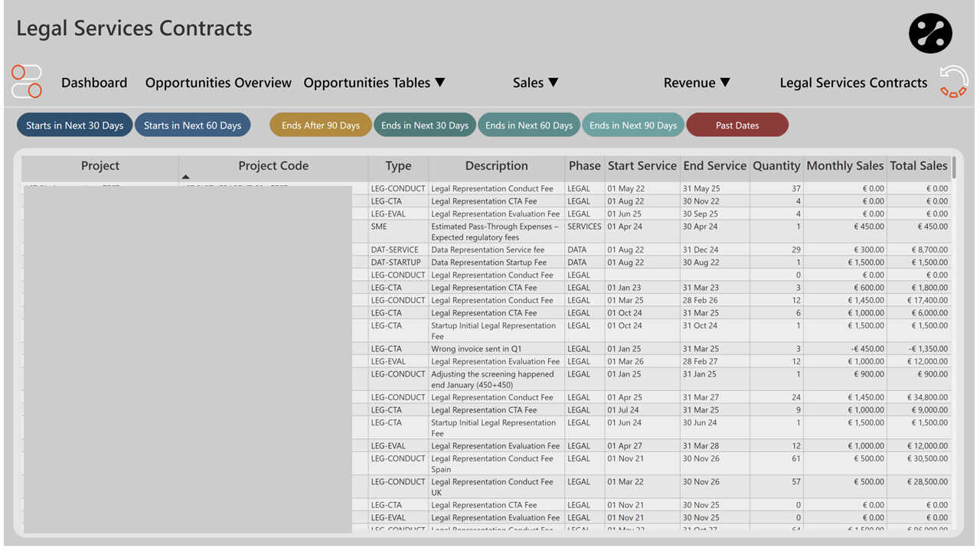Click the sort arrow under Project Code
Image resolution: width=980 pixels, height=551 pixels.
tap(185, 176)
